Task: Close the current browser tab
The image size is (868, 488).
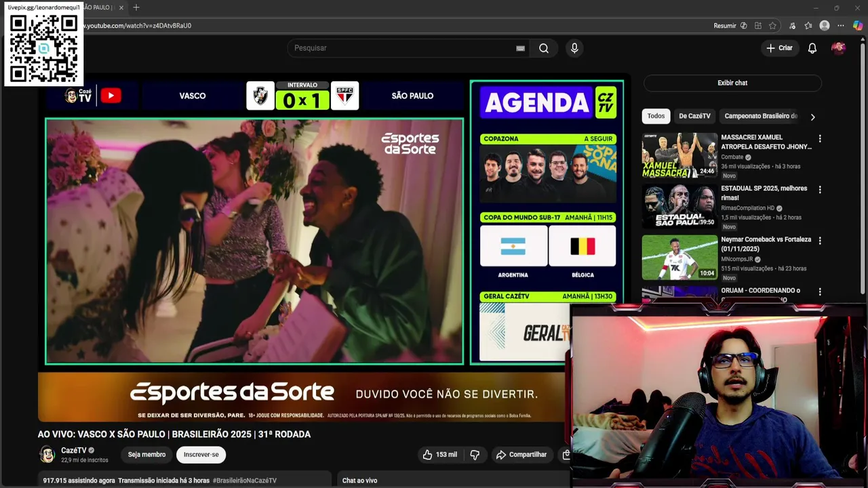Action: point(121,7)
